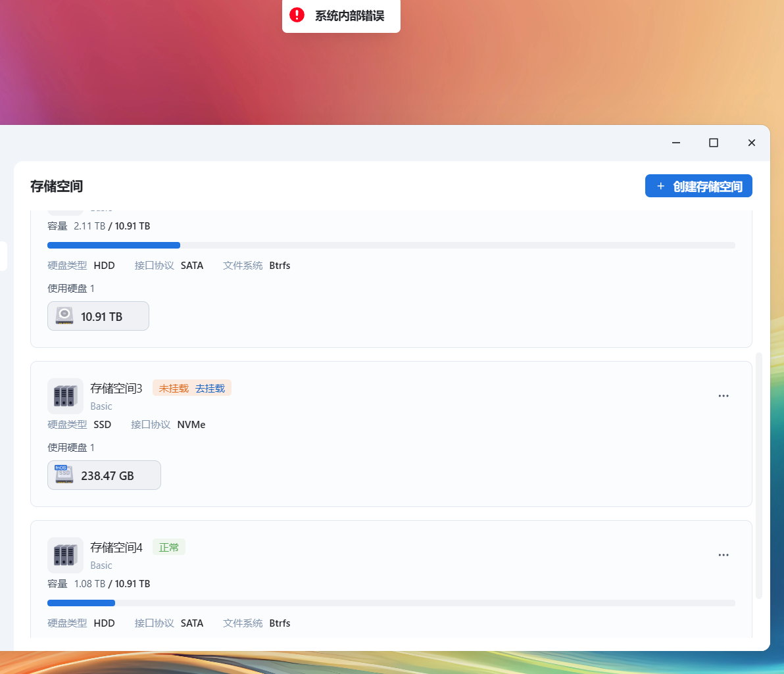Screen dimensions: 784x674
Task: Select the 10.91 TB hard disk chip
Action: click(x=98, y=316)
